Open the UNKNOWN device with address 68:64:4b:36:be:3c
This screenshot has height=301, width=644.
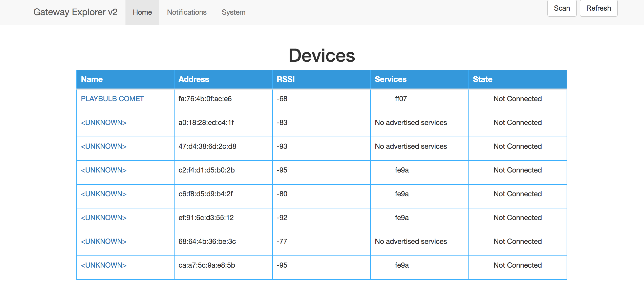104,241
